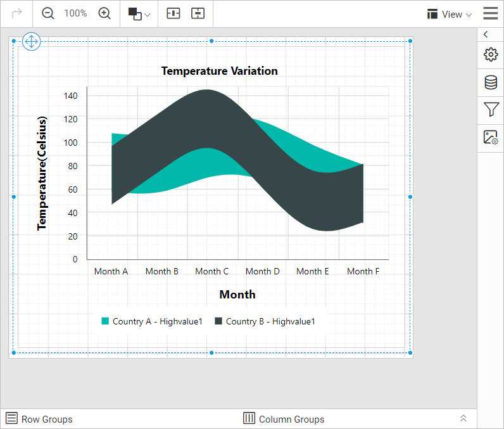Screen dimensions: 504x429
Task: Click the Row Groups panel label
Action: [x=47, y=419]
